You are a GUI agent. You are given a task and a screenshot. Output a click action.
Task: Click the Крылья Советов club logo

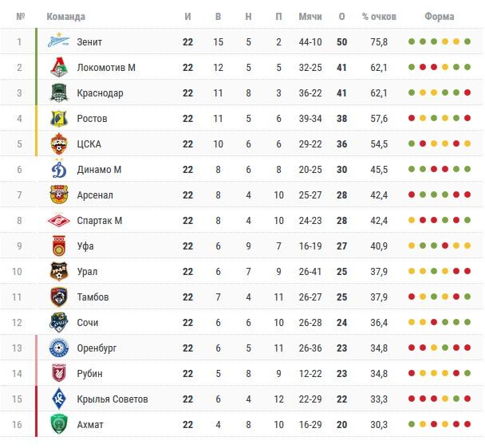click(x=59, y=399)
